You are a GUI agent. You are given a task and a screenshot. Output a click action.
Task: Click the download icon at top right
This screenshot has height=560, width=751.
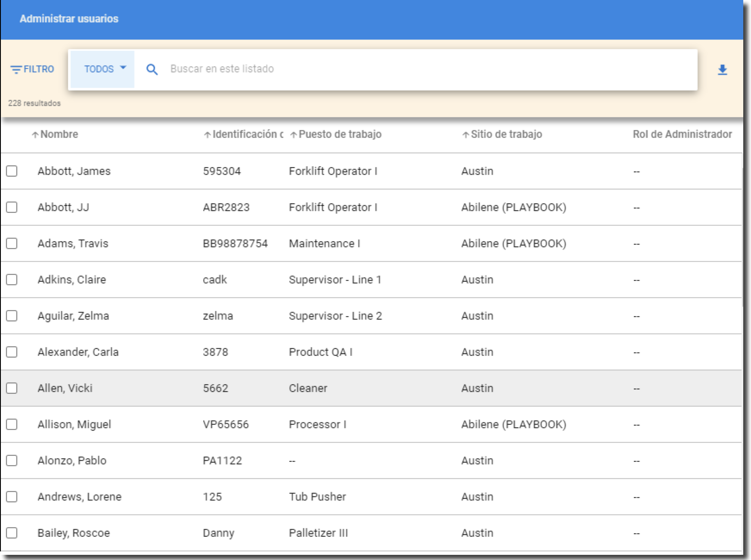point(722,70)
